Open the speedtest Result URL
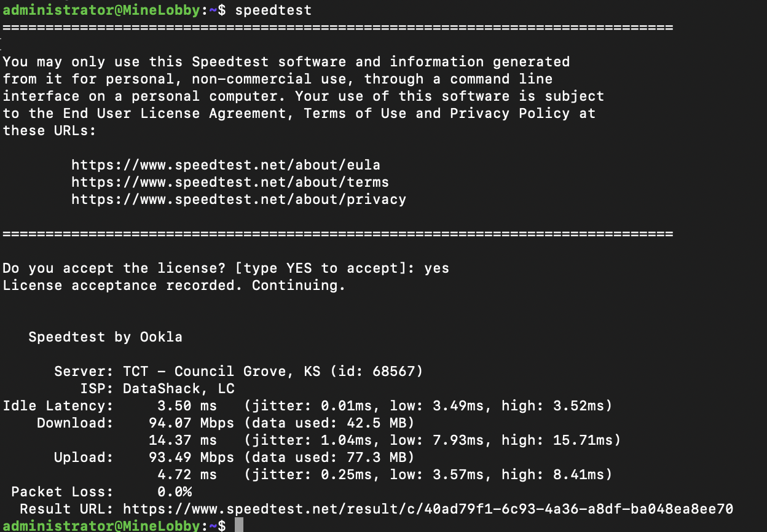This screenshot has width=767, height=532. pos(428,509)
